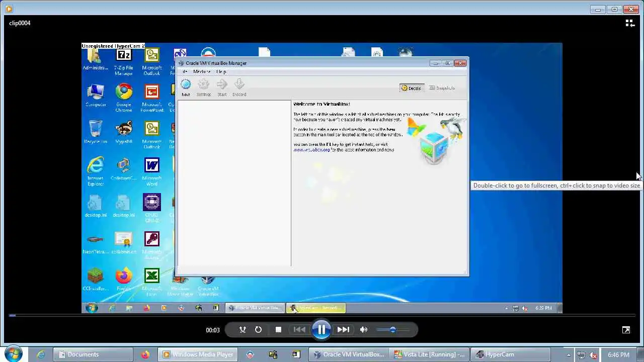
Task: Select the Snapshots tab in VirtualBox
Action: [442, 88]
